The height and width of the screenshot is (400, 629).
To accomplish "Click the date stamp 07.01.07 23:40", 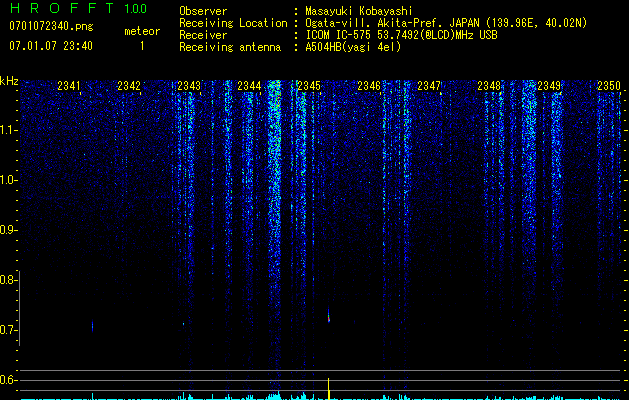I will (51, 46).
